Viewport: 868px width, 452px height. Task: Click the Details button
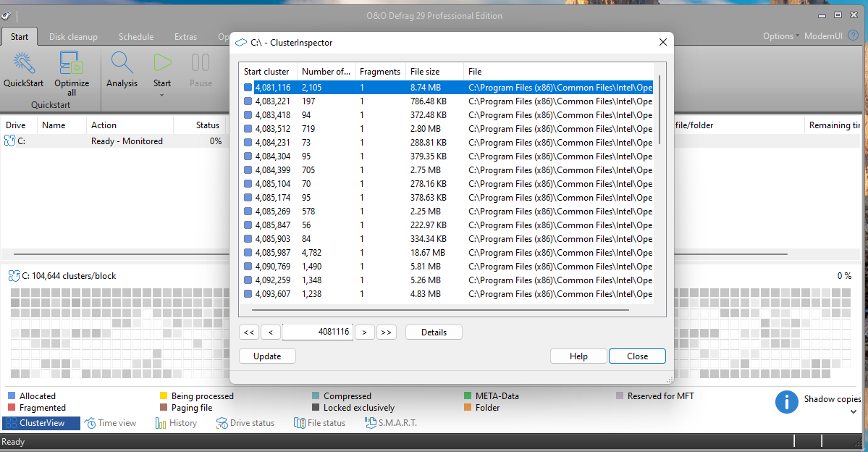(x=434, y=332)
